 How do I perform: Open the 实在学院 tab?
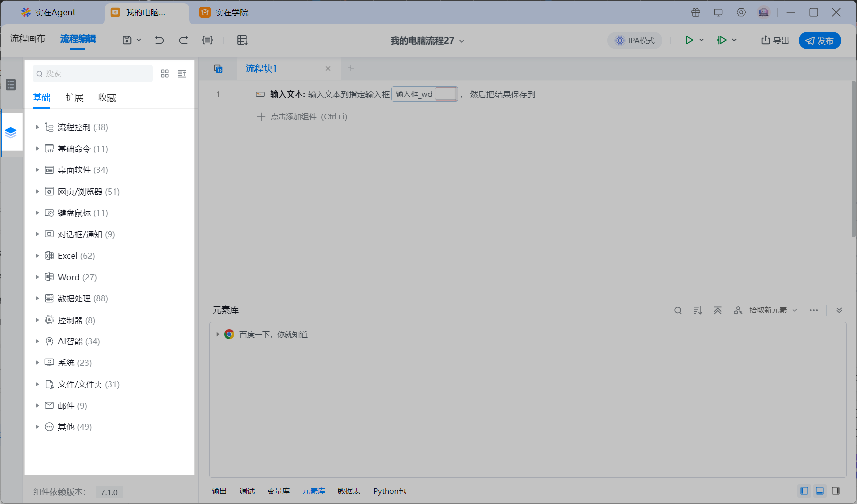[224, 12]
